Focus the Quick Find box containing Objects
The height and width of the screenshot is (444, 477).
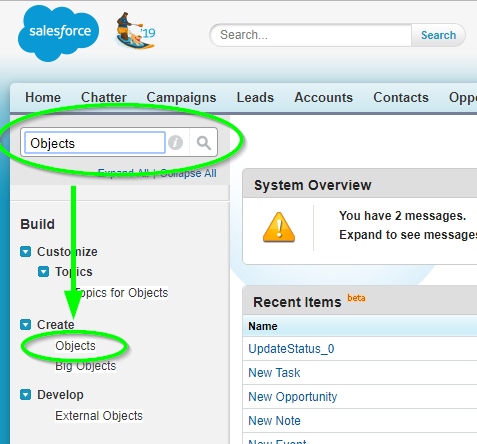[95, 143]
